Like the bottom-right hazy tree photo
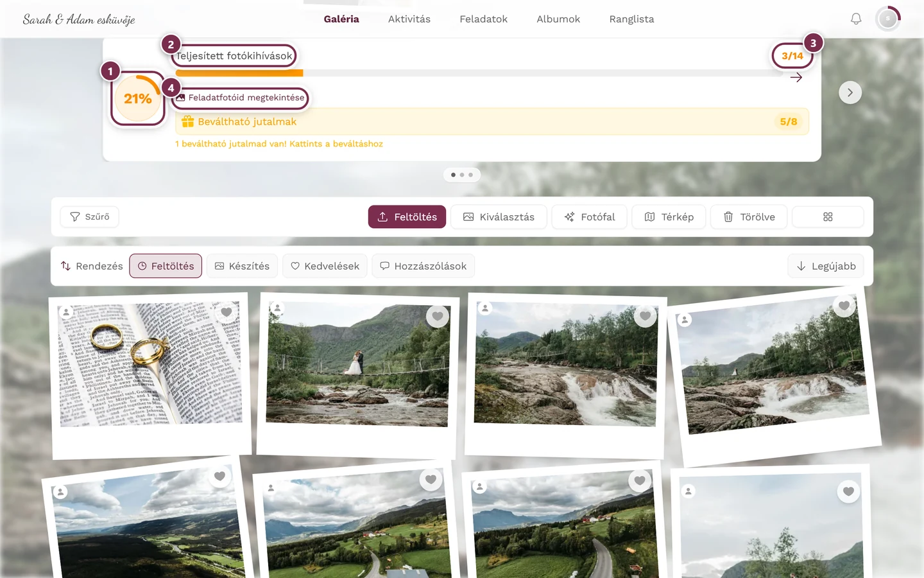924x578 pixels. coord(848,491)
